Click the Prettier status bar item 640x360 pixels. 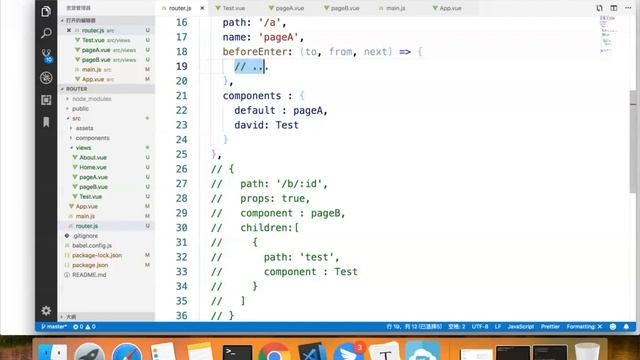550,327
